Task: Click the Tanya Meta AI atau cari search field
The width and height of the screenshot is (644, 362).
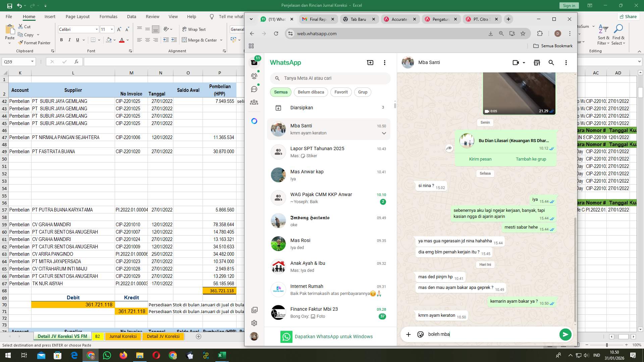Action: click(330, 78)
